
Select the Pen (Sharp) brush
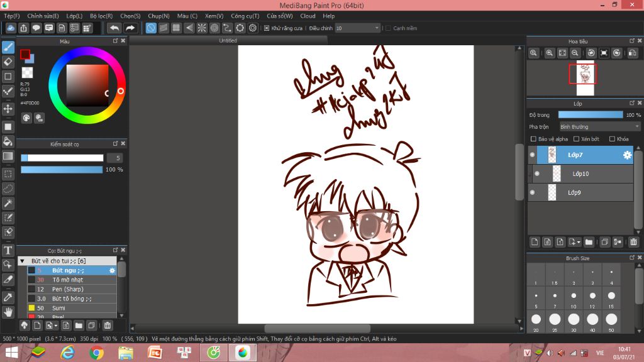72,289
